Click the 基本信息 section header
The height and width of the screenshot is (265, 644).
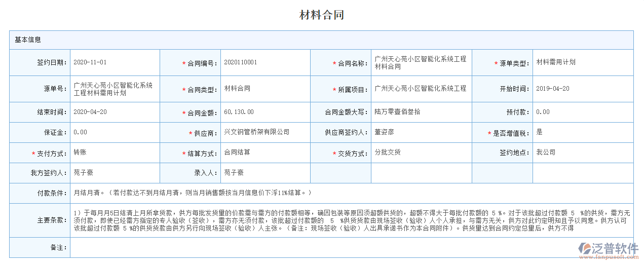click(x=28, y=40)
